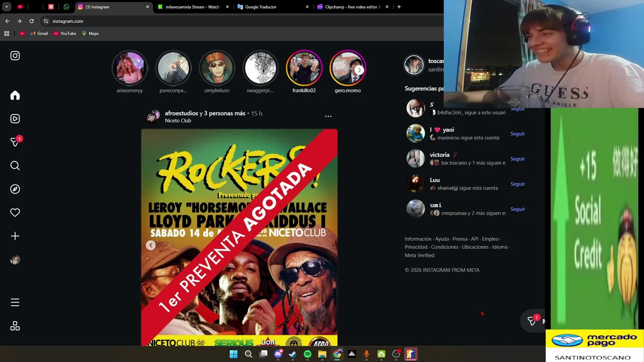Open File Explorer from the taskbar
Screen dimensions: 644x362
click(322, 354)
